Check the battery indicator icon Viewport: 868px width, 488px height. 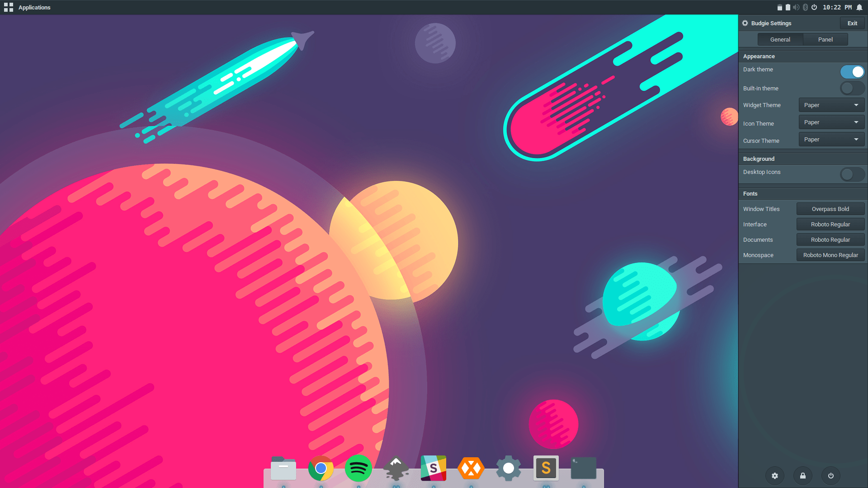(788, 7)
